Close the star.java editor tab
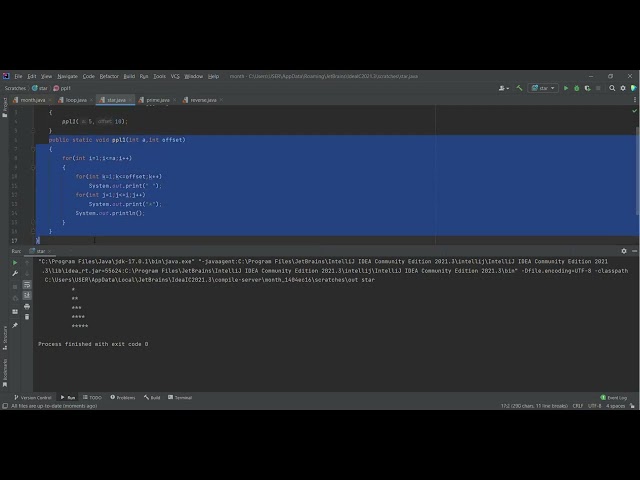Image resolution: width=640 pixels, height=480 pixels. pyautogui.click(x=130, y=100)
